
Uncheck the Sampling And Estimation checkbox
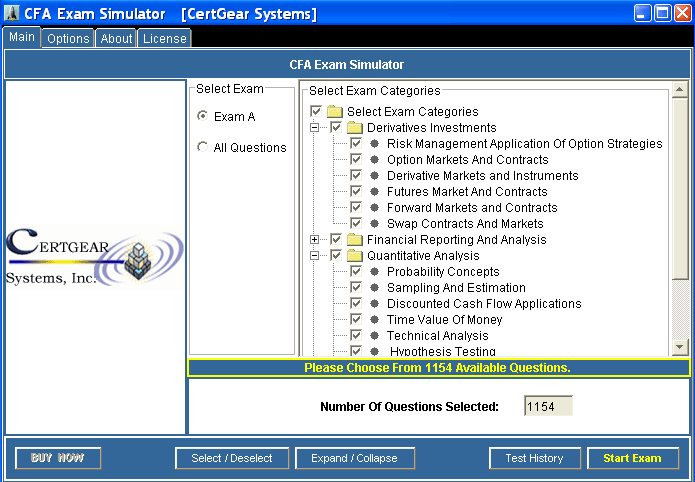355,287
